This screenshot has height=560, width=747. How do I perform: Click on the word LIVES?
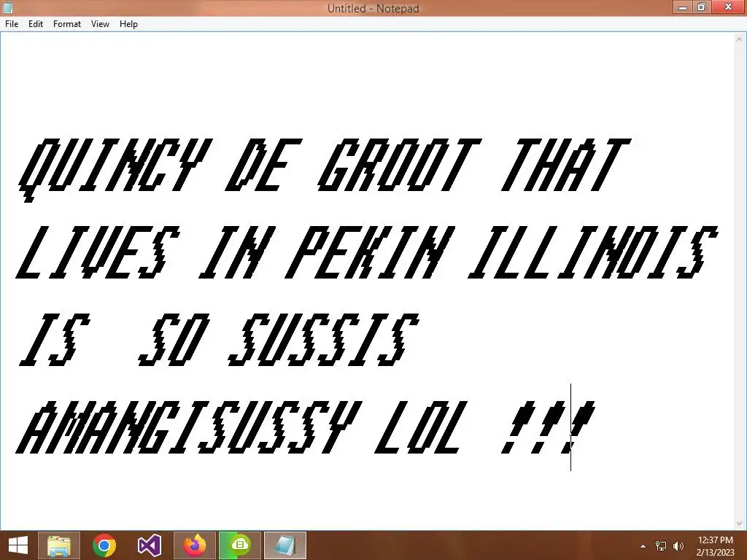[98, 252]
